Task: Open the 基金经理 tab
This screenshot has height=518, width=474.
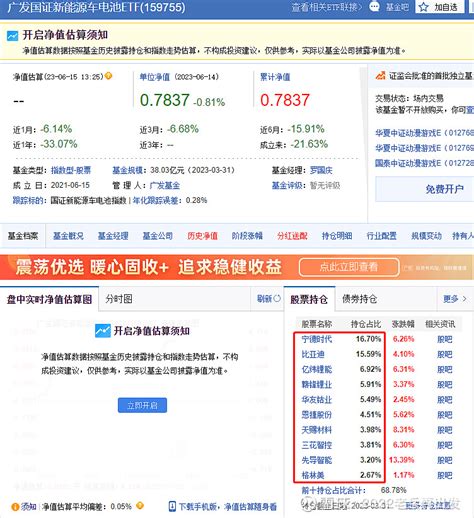Action: click(x=113, y=236)
